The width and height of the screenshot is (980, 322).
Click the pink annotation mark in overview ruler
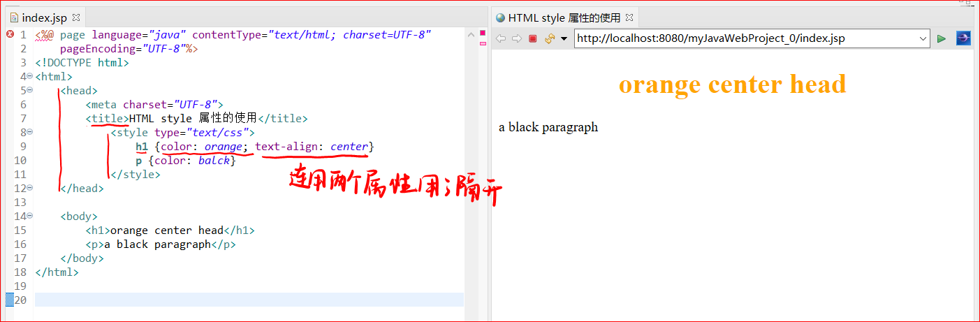pos(482,43)
